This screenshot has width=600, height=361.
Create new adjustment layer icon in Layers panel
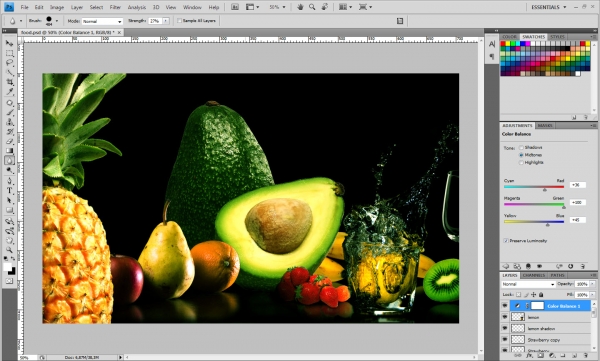tap(551, 356)
